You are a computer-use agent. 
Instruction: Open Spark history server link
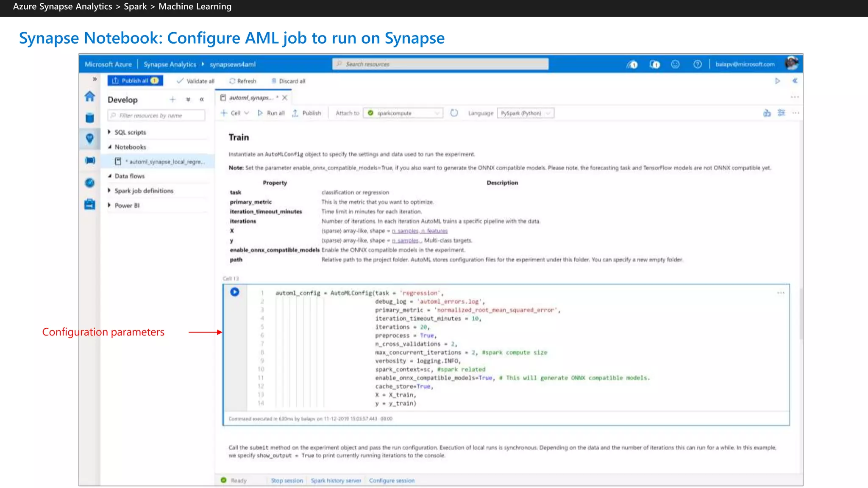pyautogui.click(x=336, y=480)
